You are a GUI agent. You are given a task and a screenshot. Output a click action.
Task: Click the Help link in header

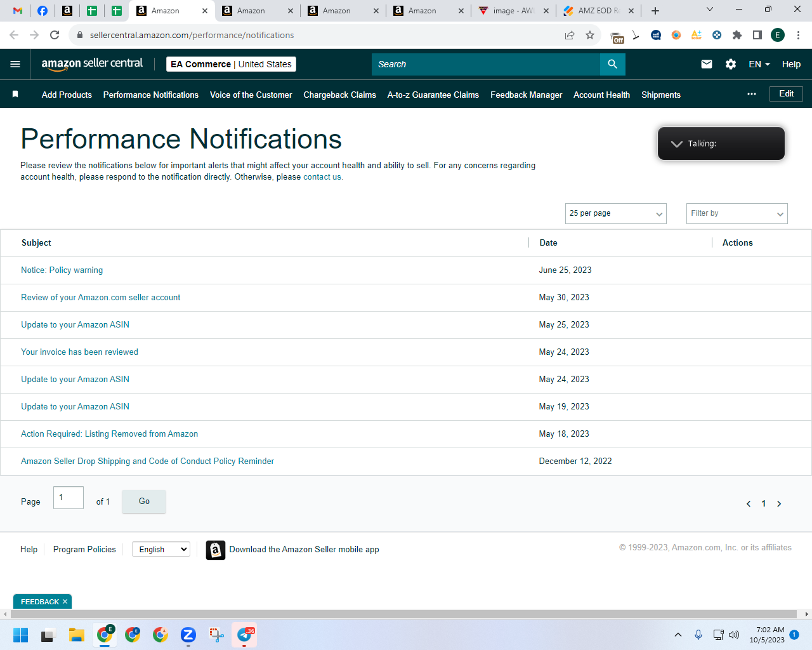click(x=791, y=64)
